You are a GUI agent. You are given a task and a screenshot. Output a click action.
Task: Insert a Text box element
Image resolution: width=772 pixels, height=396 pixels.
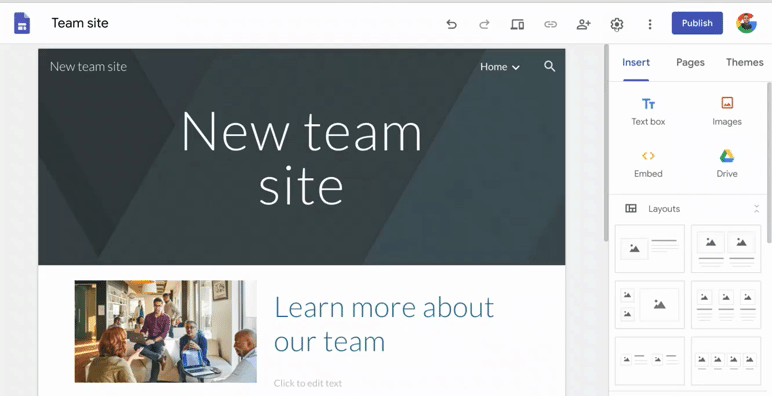pos(648,112)
